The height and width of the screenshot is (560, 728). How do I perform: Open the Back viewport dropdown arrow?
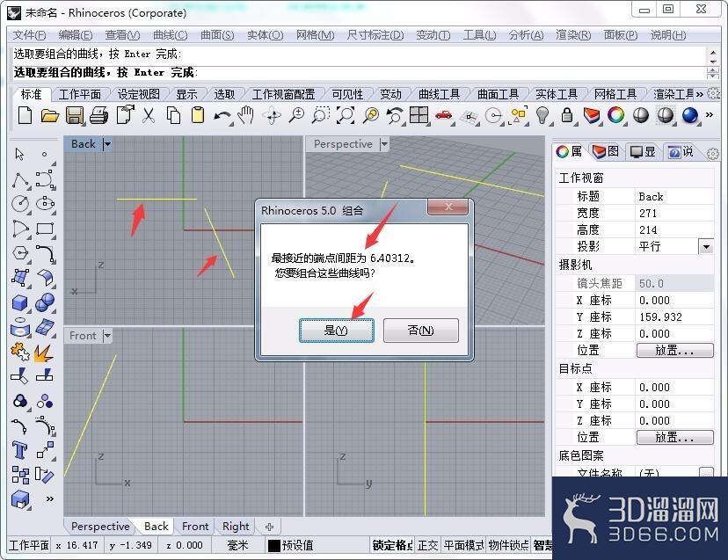[x=107, y=144]
